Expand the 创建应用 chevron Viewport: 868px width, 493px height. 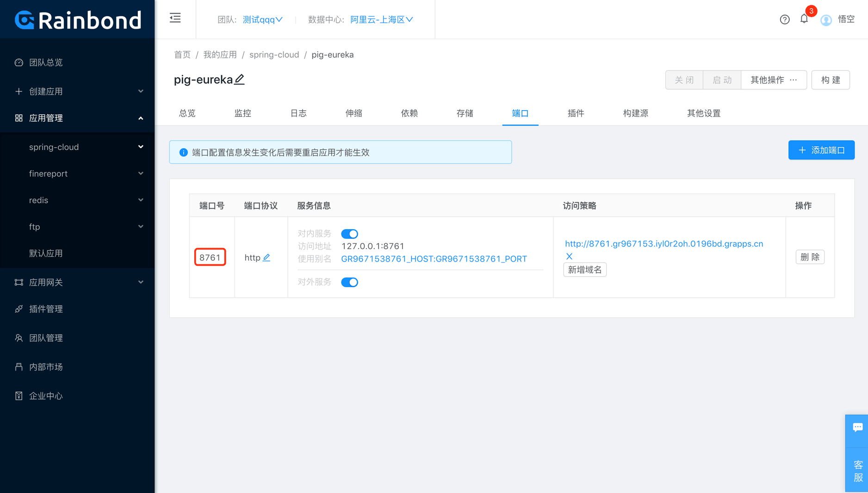(141, 91)
